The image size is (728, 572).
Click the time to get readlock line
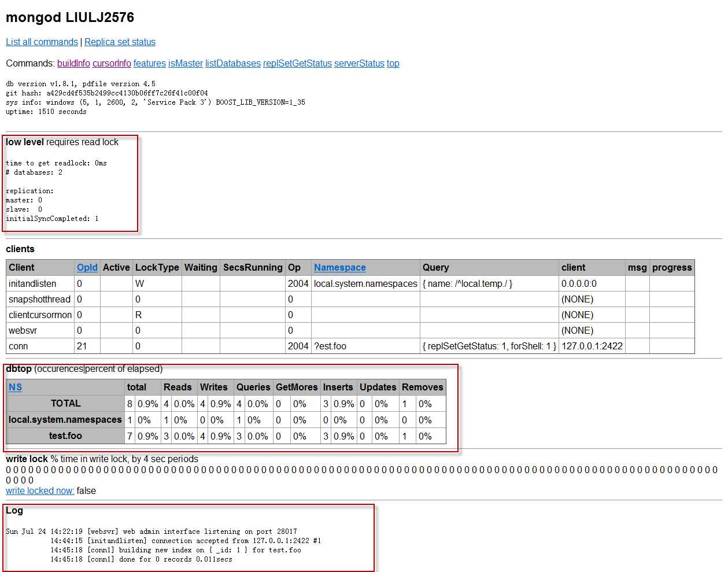pos(56,163)
